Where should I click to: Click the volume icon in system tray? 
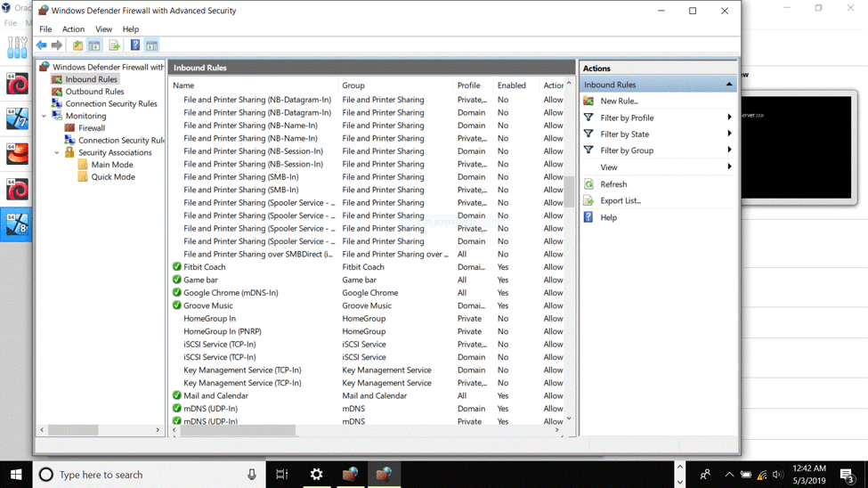tap(777, 475)
